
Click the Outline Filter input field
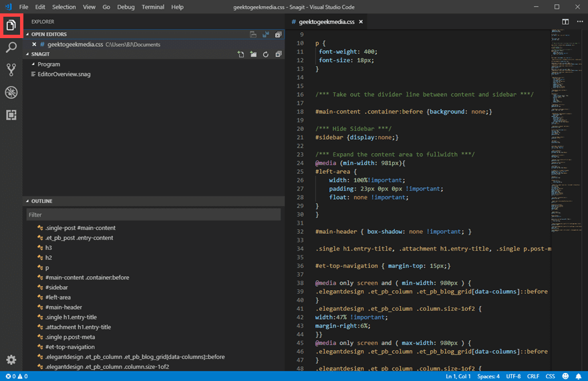coord(154,215)
